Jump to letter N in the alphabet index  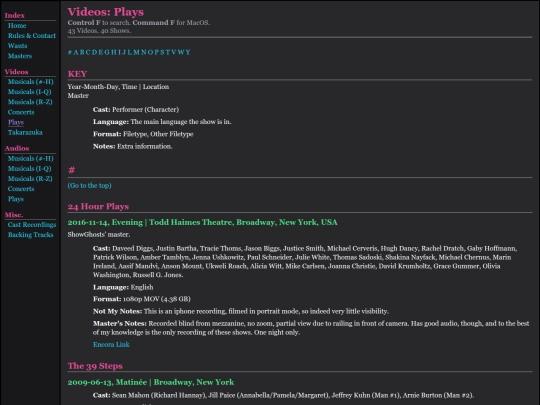[x=144, y=52]
